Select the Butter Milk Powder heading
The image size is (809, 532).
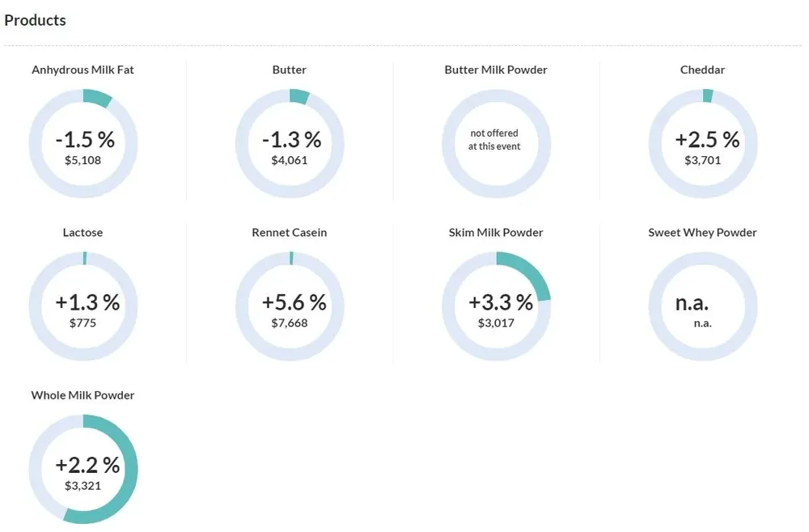495,70
